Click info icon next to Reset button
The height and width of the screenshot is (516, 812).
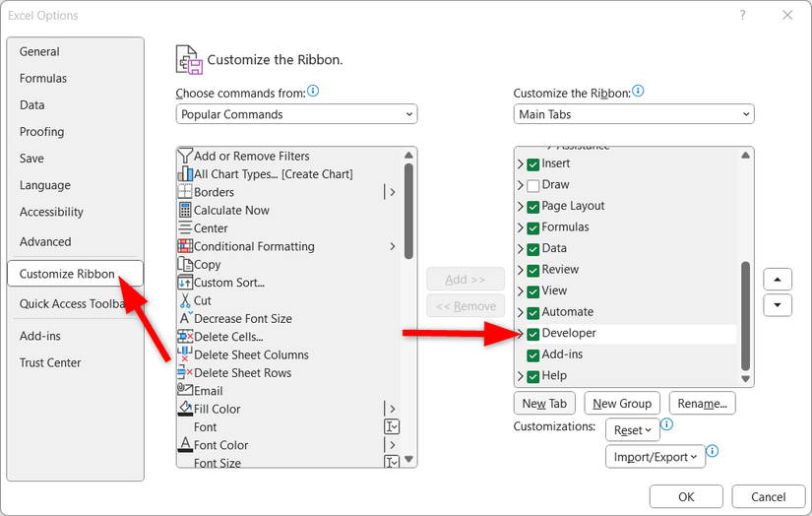(667, 424)
